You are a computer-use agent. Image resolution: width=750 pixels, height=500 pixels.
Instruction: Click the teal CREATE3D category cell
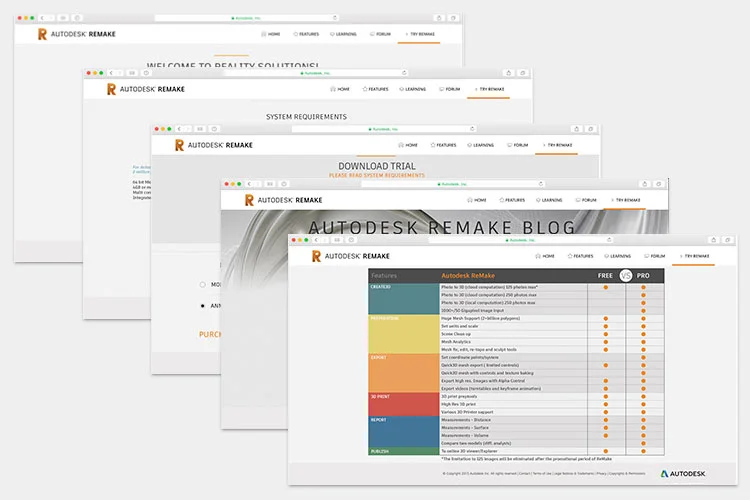[404, 299]
